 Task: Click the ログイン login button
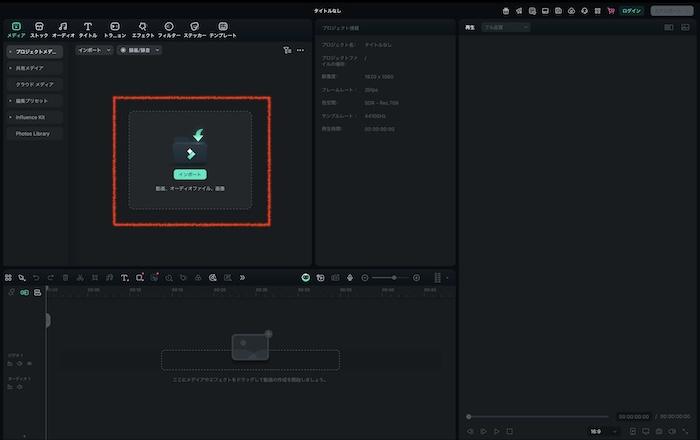[x=631, y=10]
